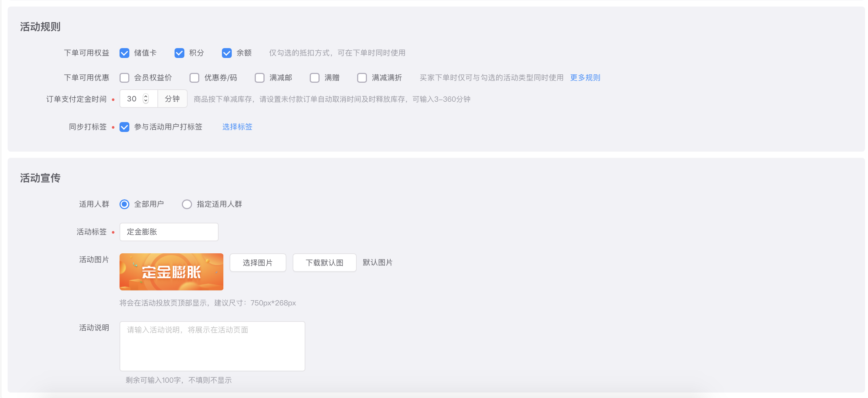Screen dimensions: 868x398
Task: Uncheck the 积分 checkbox
Action: tap(179, 53)
